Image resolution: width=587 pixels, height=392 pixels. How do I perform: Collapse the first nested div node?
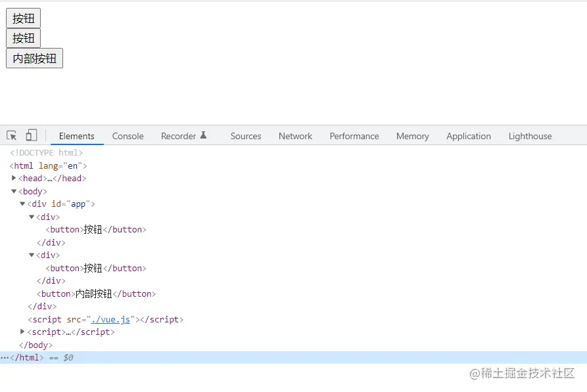(32, 217)
